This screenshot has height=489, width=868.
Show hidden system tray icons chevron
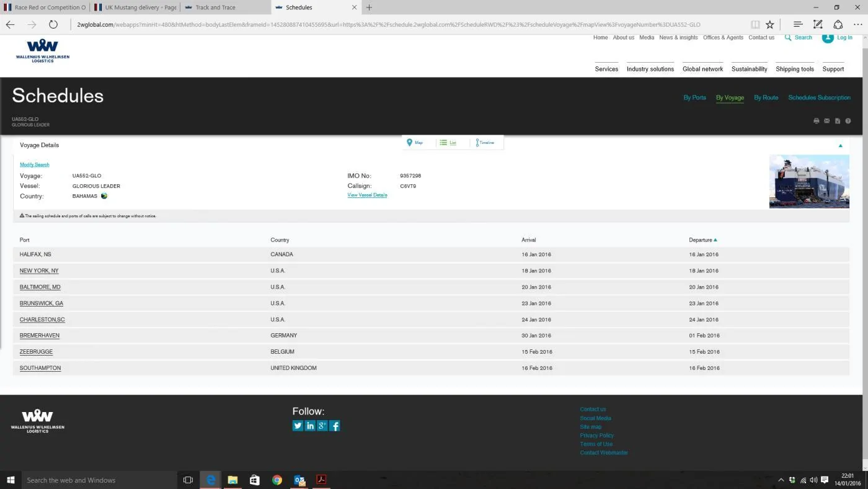(781, 480)
